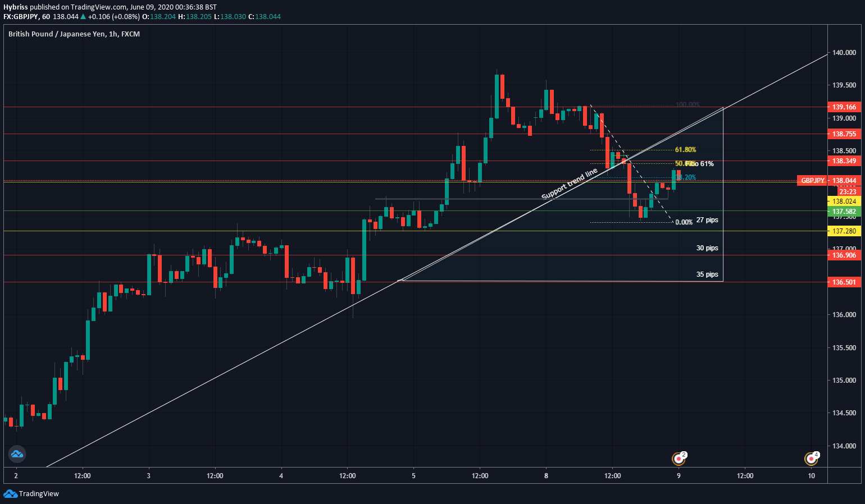Click the '30 pips' annotation
The width and height of the screenshot is (865, 504).
point(707,248)
